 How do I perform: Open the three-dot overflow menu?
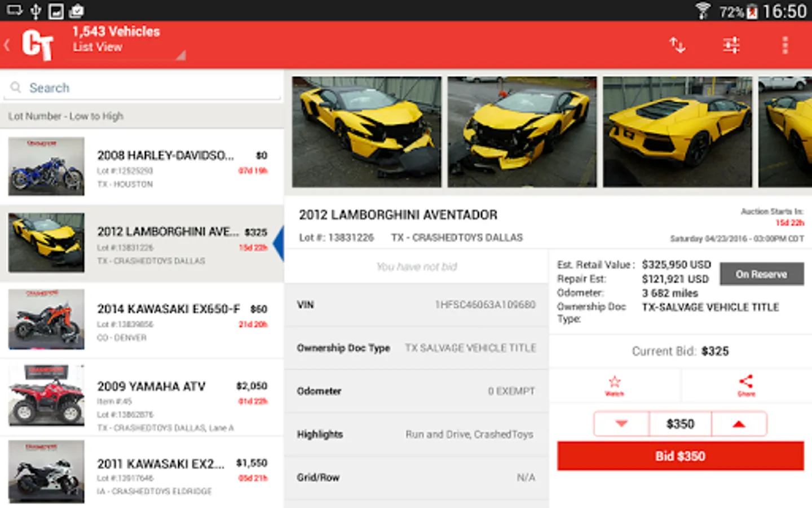(785, 45)
